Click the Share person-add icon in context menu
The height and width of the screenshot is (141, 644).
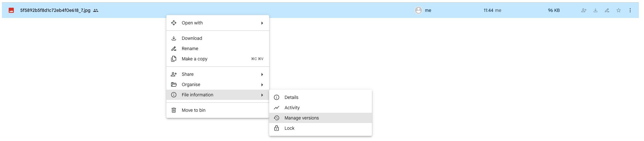point(174,74)
